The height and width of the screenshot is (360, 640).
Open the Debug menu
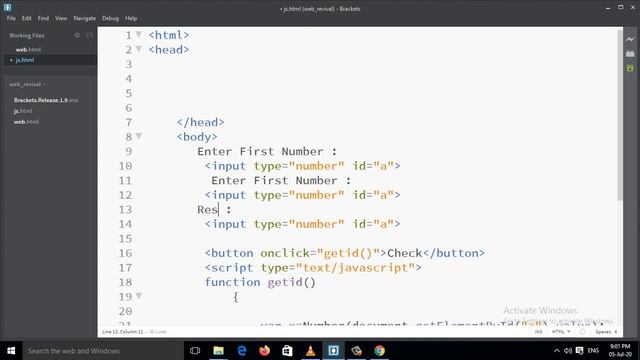click(110, 18)
